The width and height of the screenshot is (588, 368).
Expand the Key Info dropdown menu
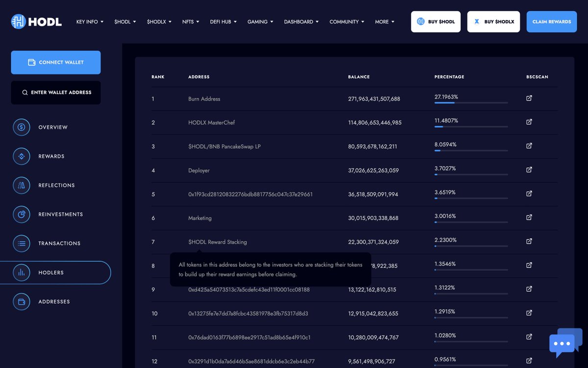coord(90,22)
